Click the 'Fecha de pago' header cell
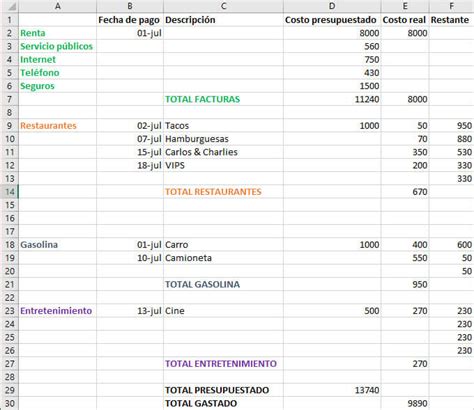The height and width of the screenshot is (410, 474). click(130, 20)
